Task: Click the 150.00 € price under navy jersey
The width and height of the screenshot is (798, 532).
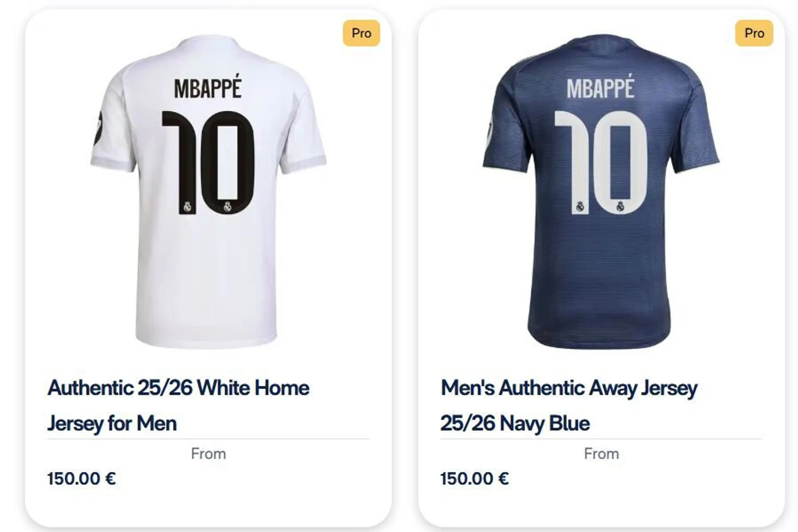Action: [474, 478]
